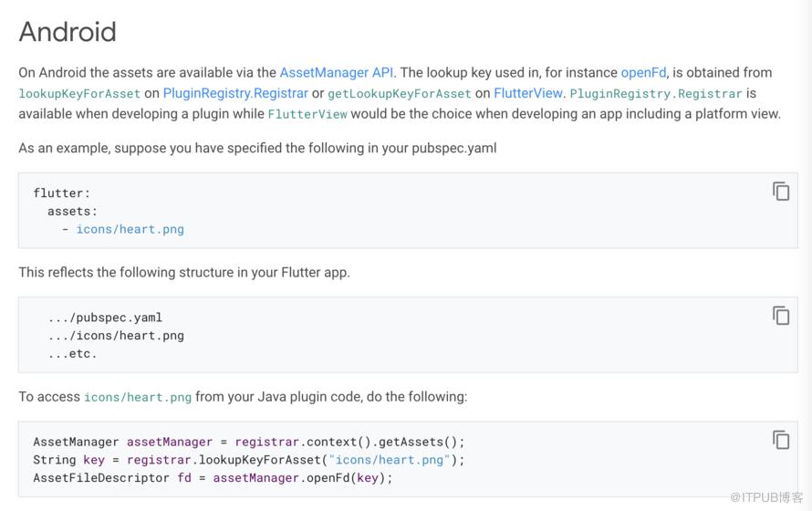Viewport: 812px width, 511px height.
Task: Copy the pubspec.yaml folder structure code block
Action: 781,316
